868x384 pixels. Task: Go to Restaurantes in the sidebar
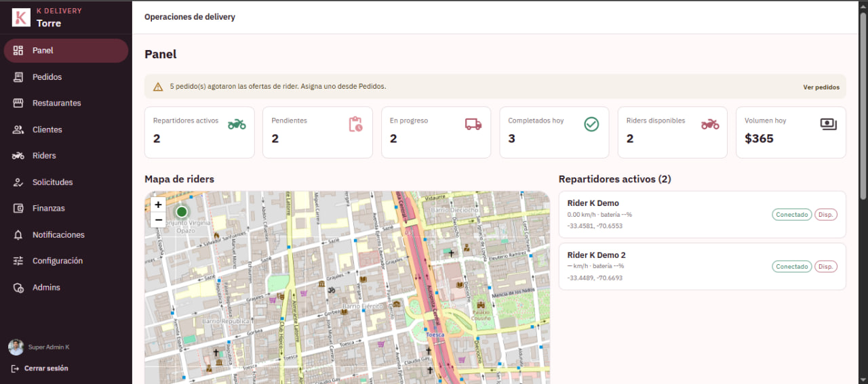click(66, 103)
